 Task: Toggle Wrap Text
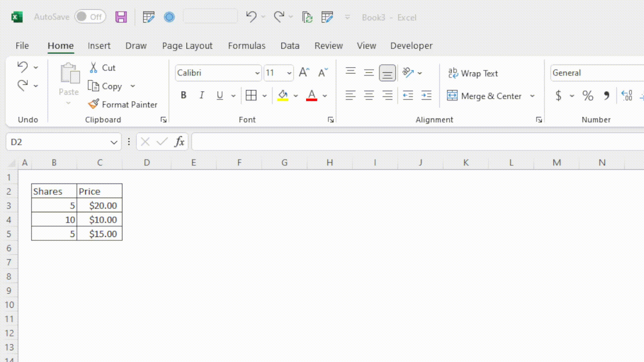(x=473, y=73)
